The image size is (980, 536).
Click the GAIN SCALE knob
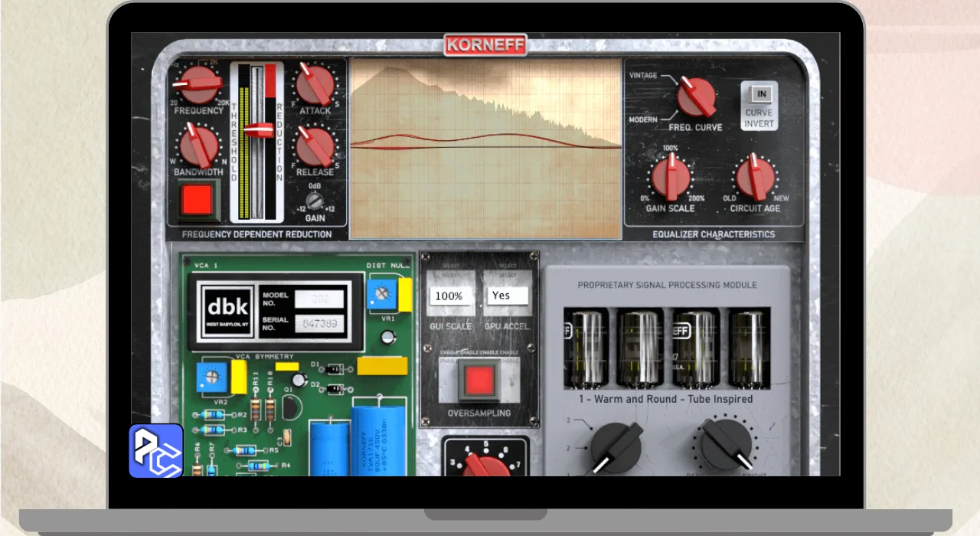click(671, 176)
